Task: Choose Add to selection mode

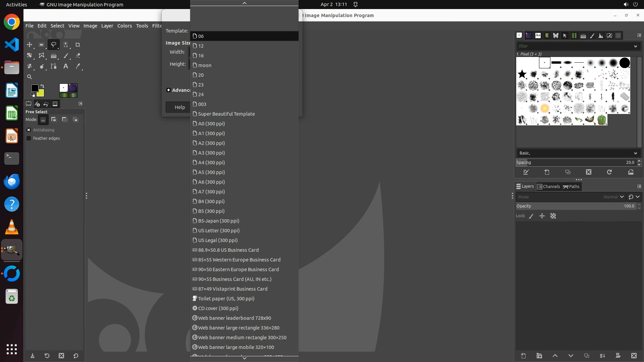Action: [x=54, y=120]
